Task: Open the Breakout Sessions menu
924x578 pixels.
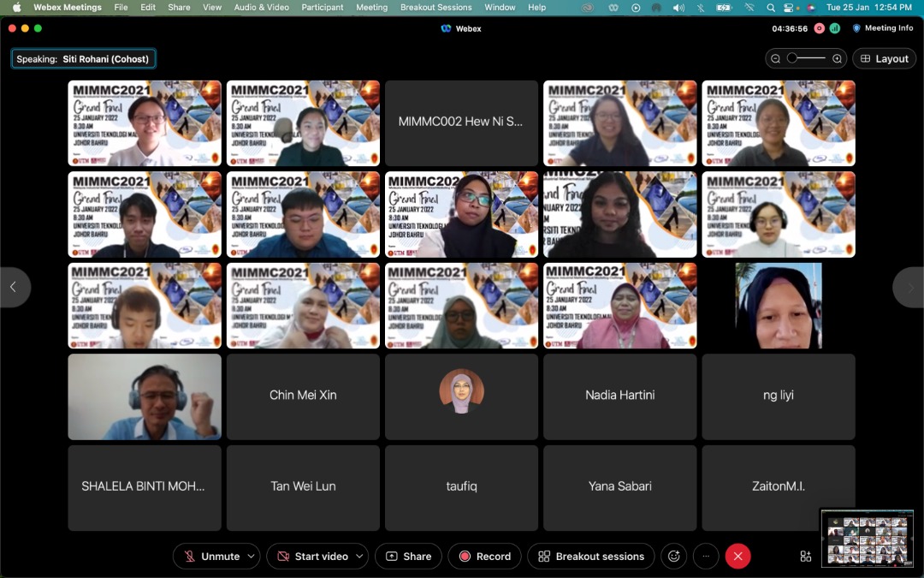Action: tap(435, 8)
